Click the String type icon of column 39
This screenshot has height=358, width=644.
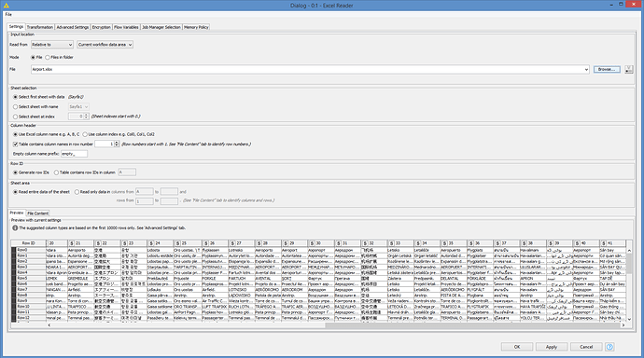click(x=551, y=243)
